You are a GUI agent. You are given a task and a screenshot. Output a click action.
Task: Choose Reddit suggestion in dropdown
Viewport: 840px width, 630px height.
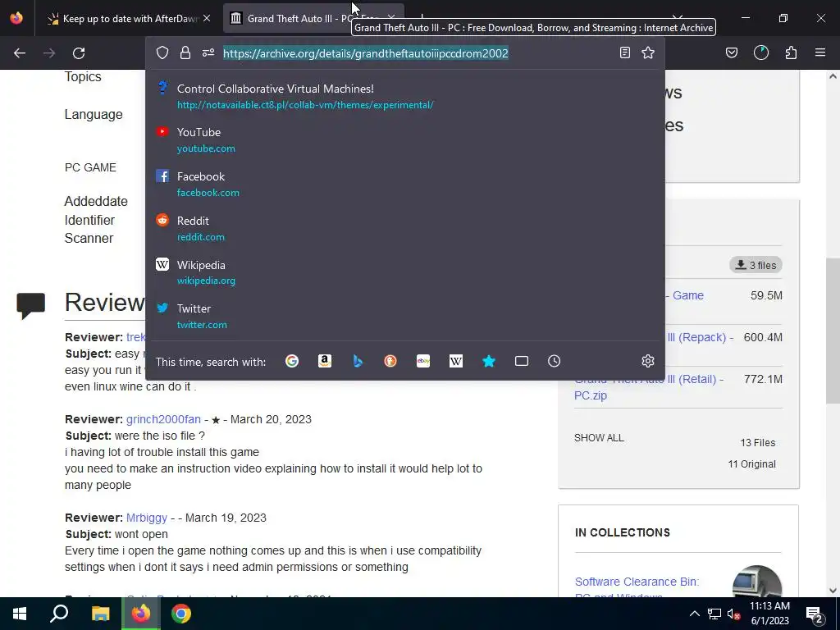click(x=405, y=229)
